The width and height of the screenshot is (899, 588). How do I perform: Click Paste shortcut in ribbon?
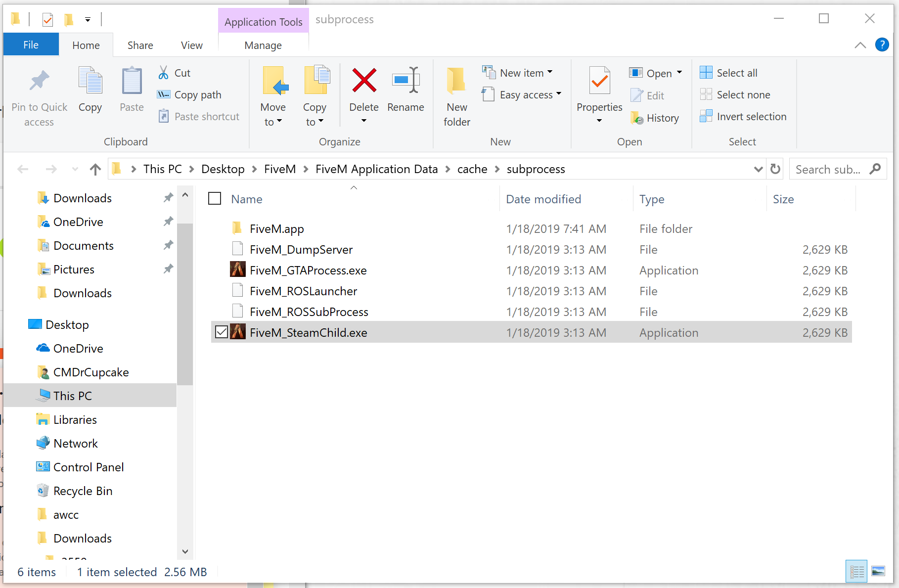tap(198, 117)
